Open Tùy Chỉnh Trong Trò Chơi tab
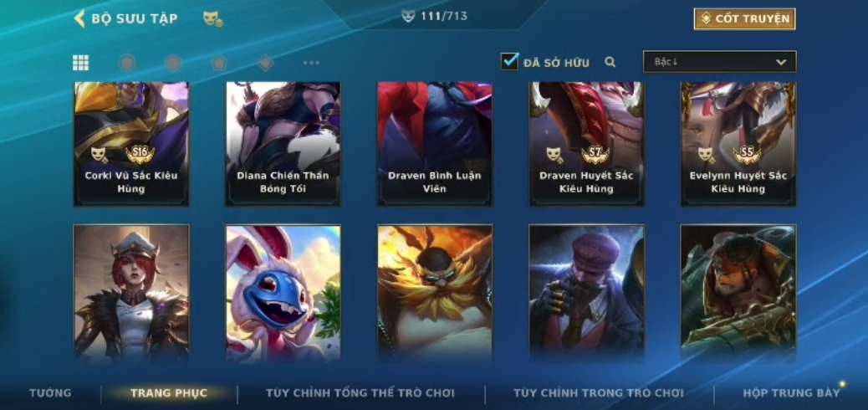The image size is (868, 410). 599,392
